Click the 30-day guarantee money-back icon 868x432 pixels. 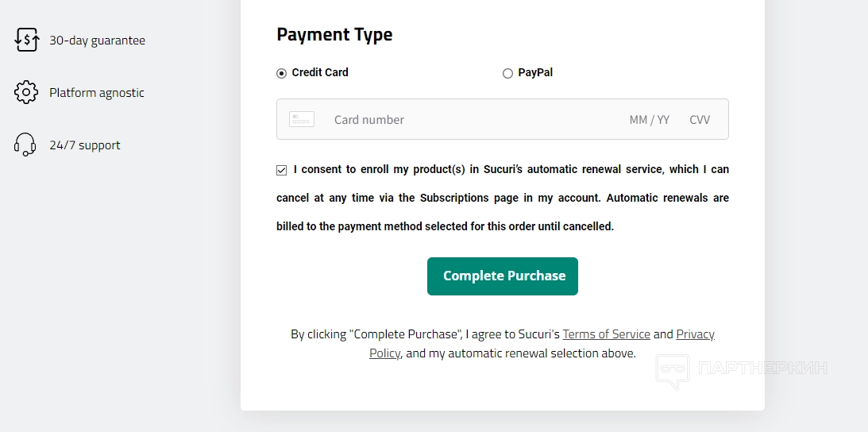coord(26,40)
